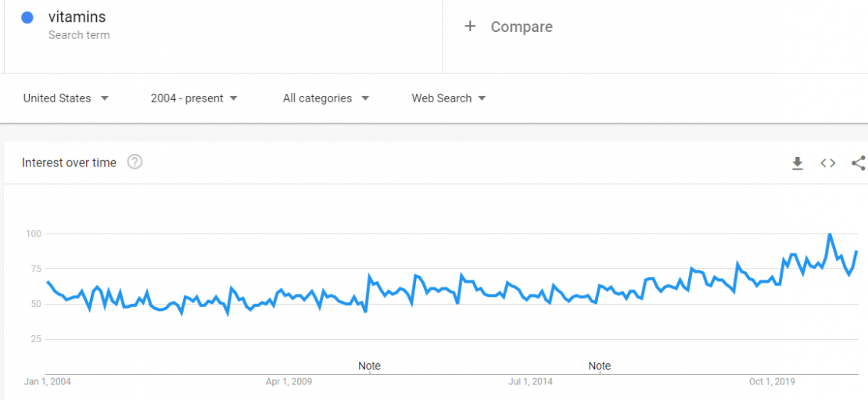Click the chart peak at 100
This screenshot has width=868, height=400.
pos(829,234)
